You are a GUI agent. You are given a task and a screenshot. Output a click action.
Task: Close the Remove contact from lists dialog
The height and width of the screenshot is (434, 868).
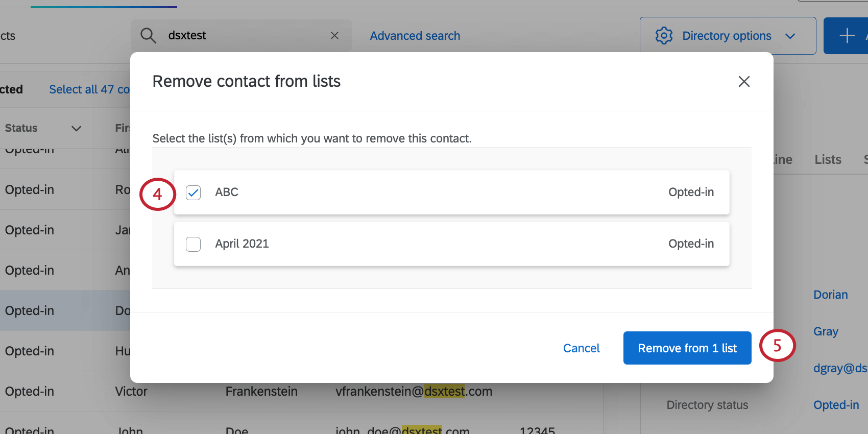(x=744, y=82)
